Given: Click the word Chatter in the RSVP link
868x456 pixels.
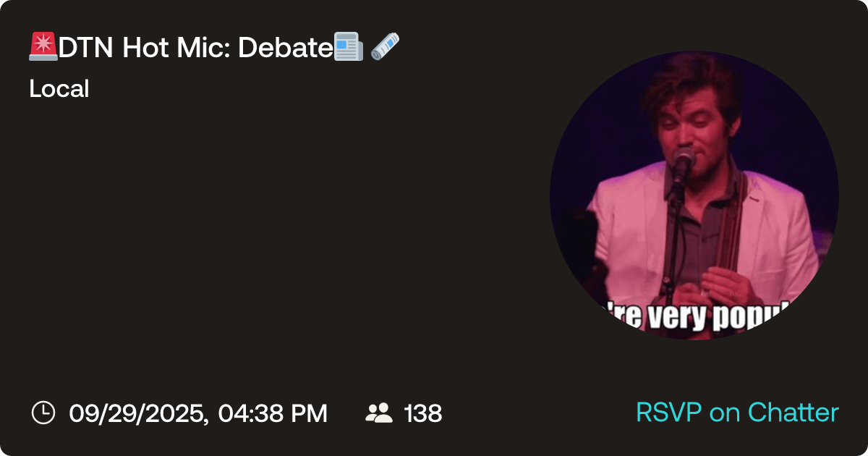Looking at the screenshot, I should pos(793,413).
